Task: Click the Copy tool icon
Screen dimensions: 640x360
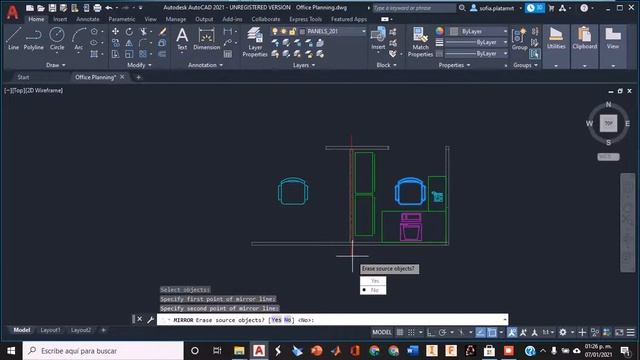Action: pyautogui.click(x=116, y=42)
